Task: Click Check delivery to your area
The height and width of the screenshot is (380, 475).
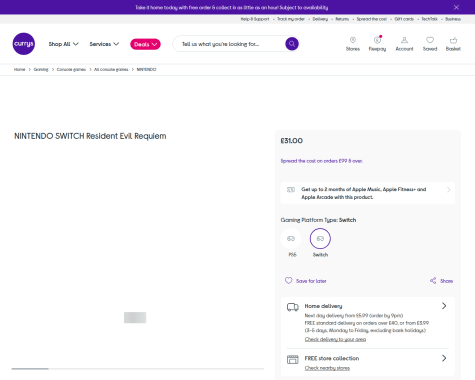Action: pos(335,339)
